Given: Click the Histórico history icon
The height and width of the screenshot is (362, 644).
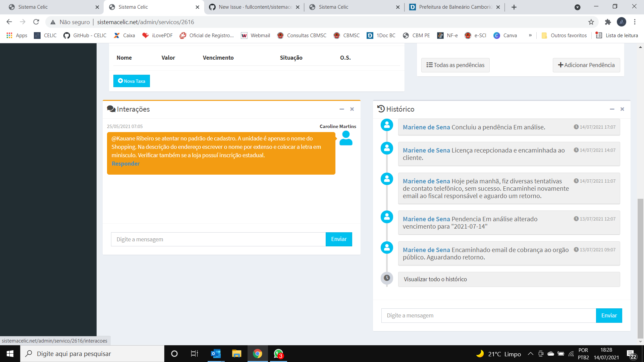Looking at the screenshot, I should point(381,109).
